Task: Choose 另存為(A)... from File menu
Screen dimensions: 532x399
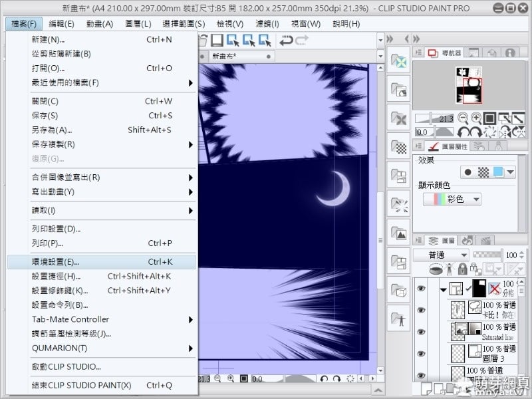Action: pos(102,130)
